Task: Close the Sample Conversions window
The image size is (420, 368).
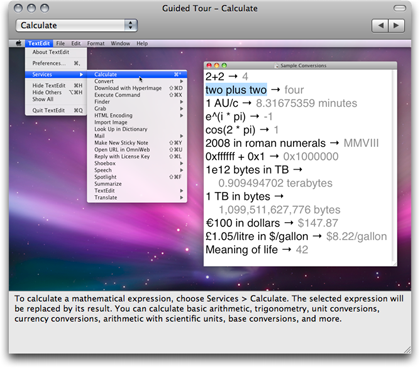Action: 209,66
